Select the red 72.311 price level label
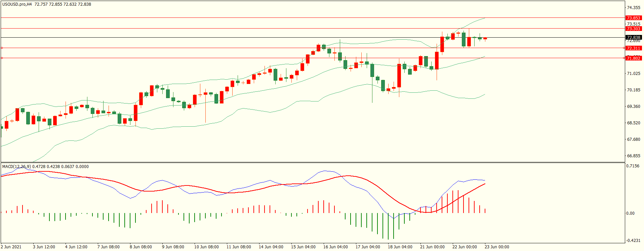Screen dimensions: 644x251 coord(633,48)
